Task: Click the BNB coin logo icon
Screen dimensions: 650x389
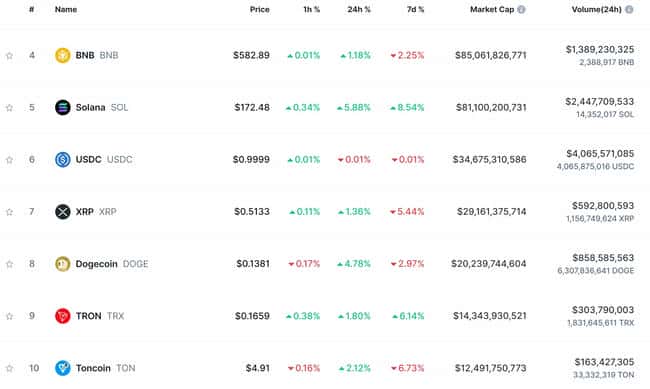Action: tap(63, 55)
